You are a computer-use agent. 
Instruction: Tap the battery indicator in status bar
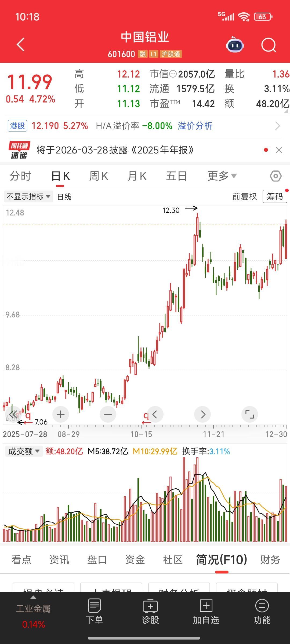click(263, 17)
